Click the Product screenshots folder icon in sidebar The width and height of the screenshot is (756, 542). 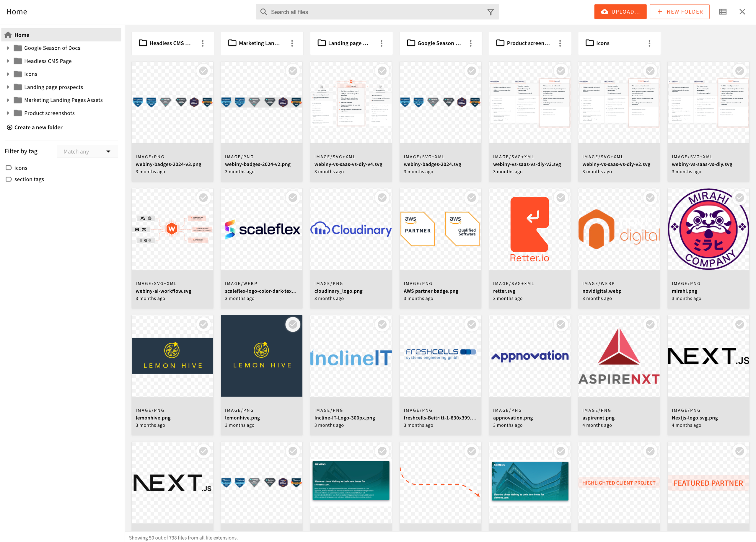click(18, 113)
